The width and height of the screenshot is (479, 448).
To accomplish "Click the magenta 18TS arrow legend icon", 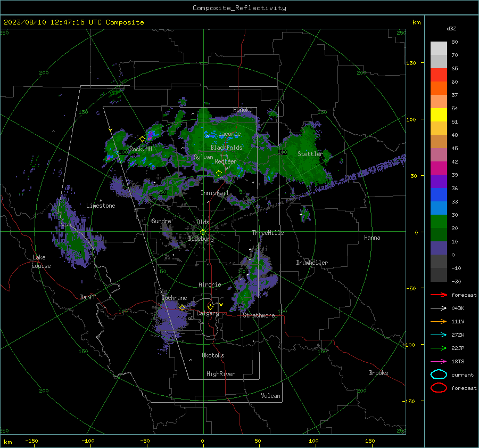I will [439, 362].
